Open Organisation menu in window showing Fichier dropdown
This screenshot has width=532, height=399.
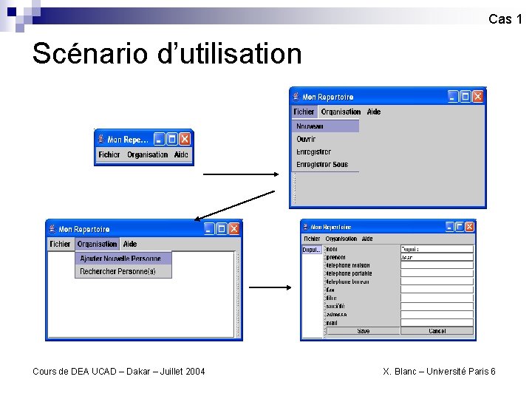tap(341, 112)
